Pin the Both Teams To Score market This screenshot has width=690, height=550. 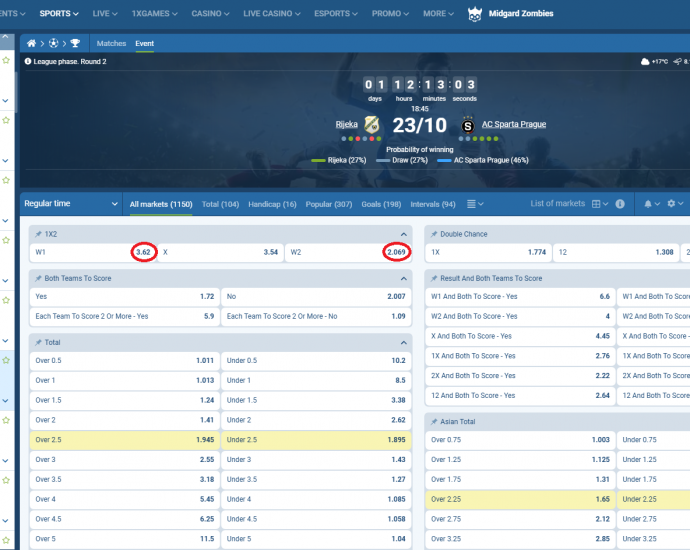[38, 278]
